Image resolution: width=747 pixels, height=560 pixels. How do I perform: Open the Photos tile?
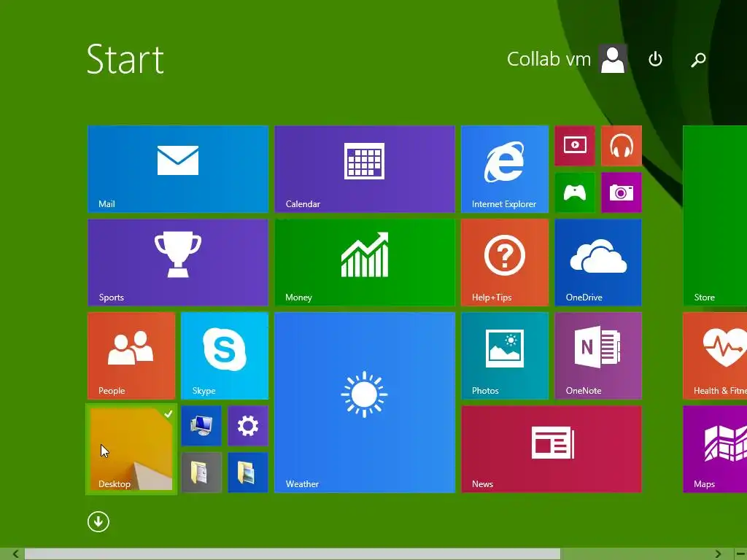click(505, 355)
